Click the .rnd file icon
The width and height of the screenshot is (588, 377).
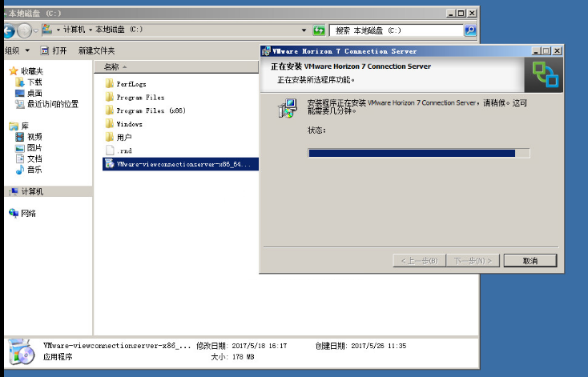point(110,150)
